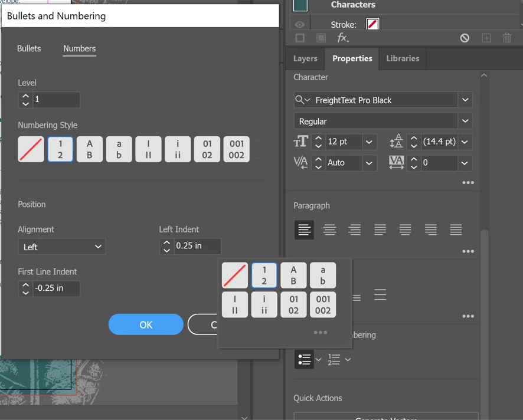Viewport: 523px width, 420px height.
Task: Choose lowercase Roman i ii style in dialog
Action: tap(178, 149)
